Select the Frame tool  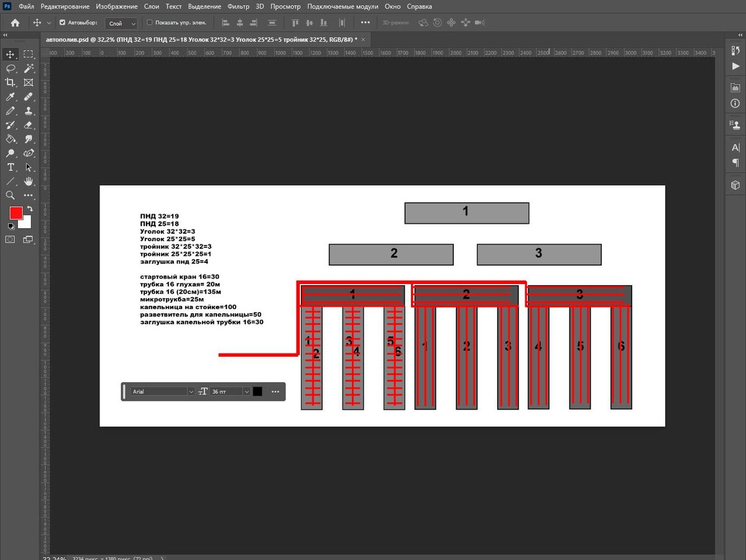coord(29,83)
